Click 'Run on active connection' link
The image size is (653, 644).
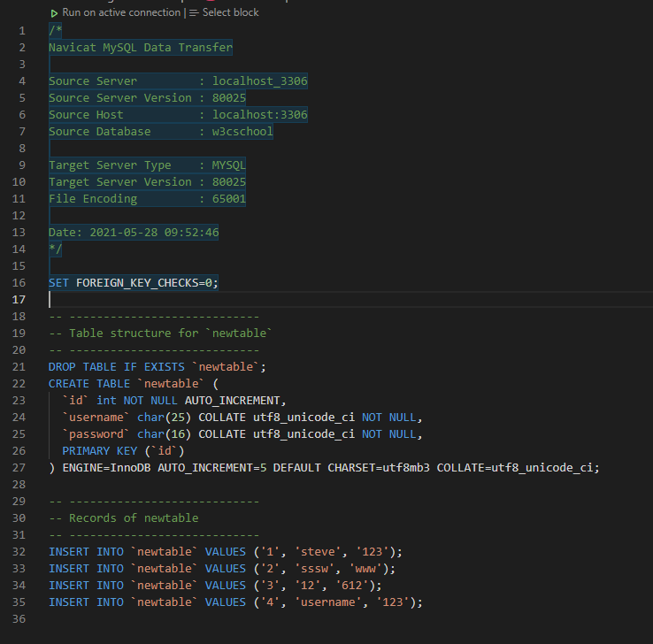coord(121,13)
